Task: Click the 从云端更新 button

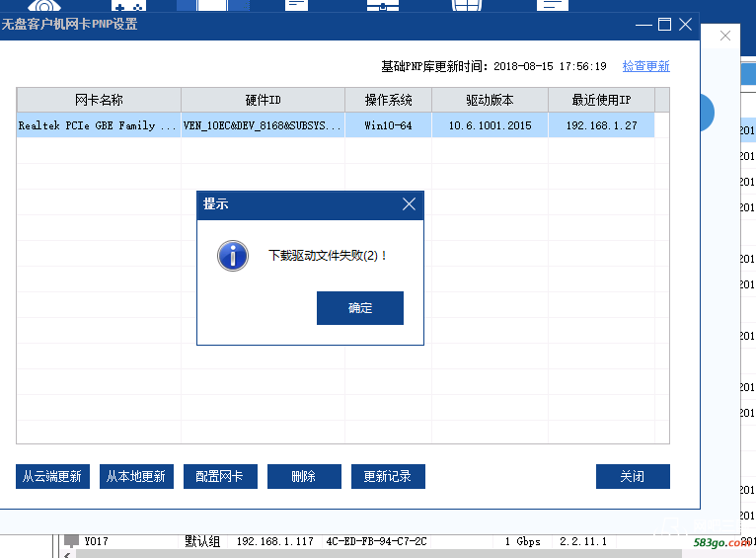Action: (x=52, y=476)
